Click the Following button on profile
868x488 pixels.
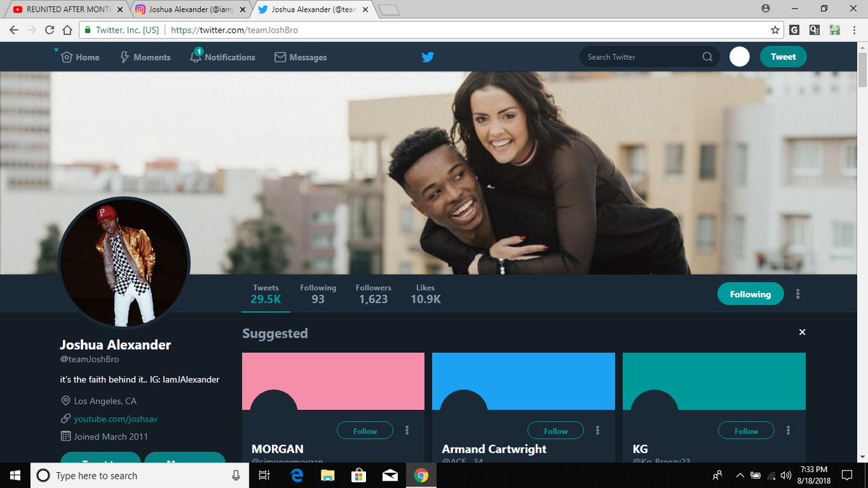[750, 294]
